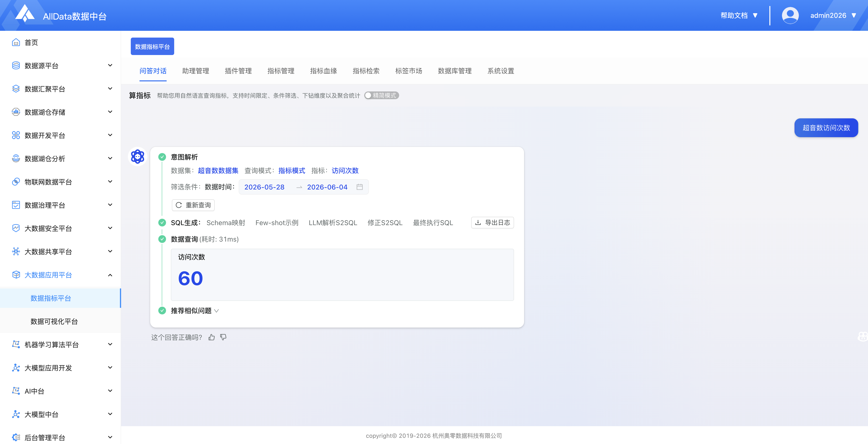The height and width of the screenshot is (444, 868).
Task: Click the 导出日志 button
Action: (492, 223)
